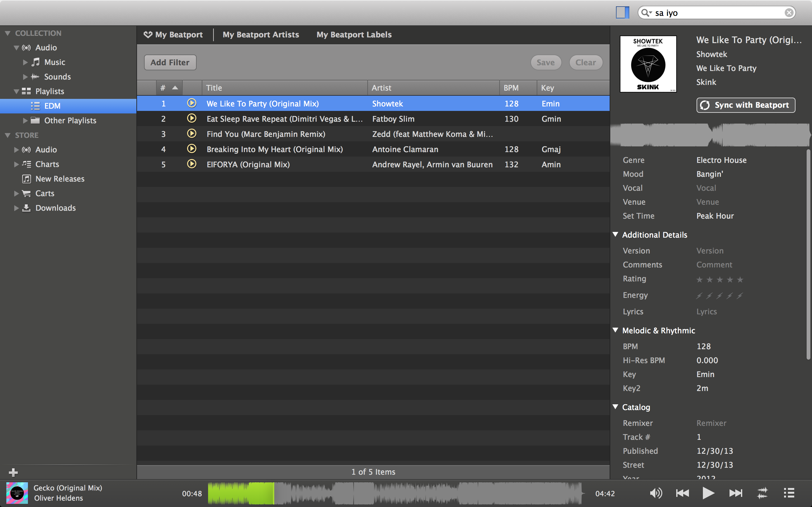Toggle the Catalog section collapse
The width and height of the screenshot is (812, 507).
(618, 407)
